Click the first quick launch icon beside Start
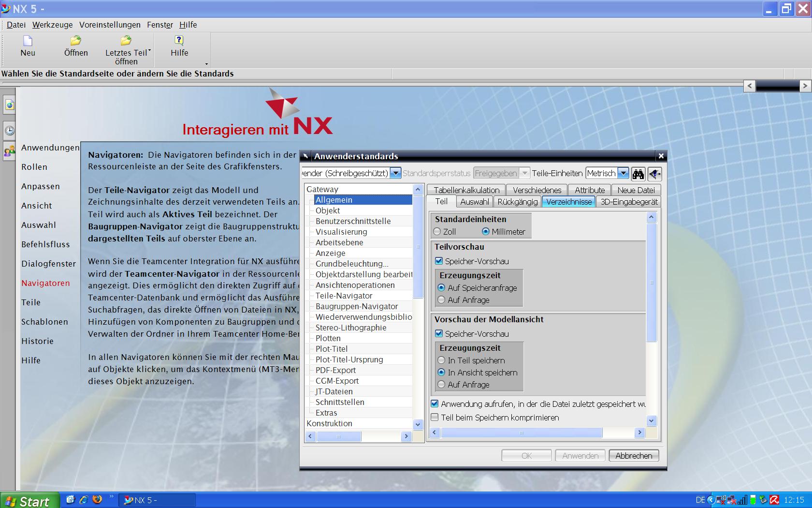 pos(70,500)
